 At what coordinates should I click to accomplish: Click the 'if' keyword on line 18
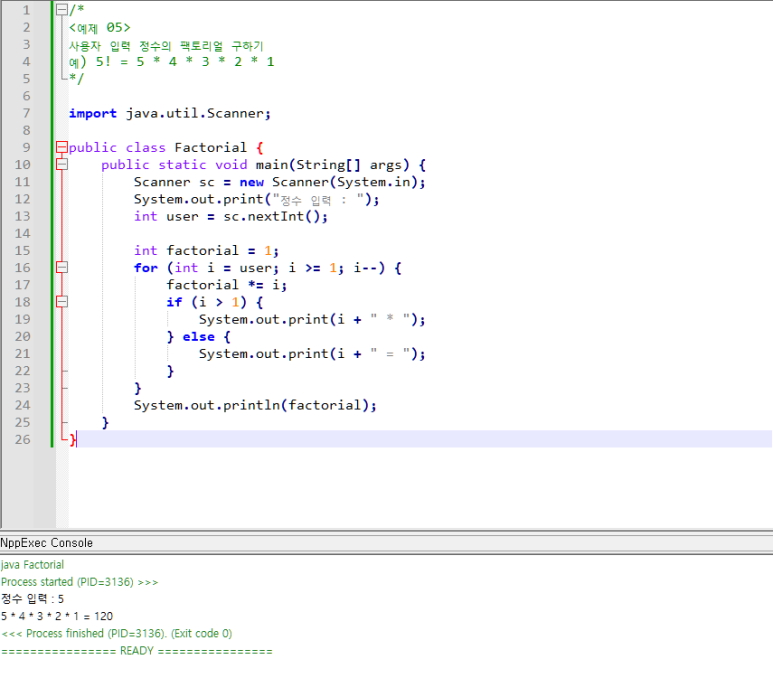174,302
